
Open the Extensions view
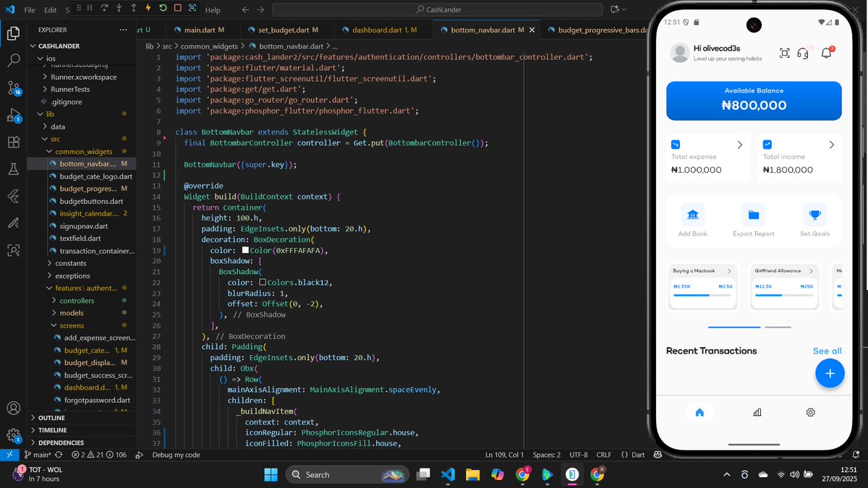(x=13, y=142)
